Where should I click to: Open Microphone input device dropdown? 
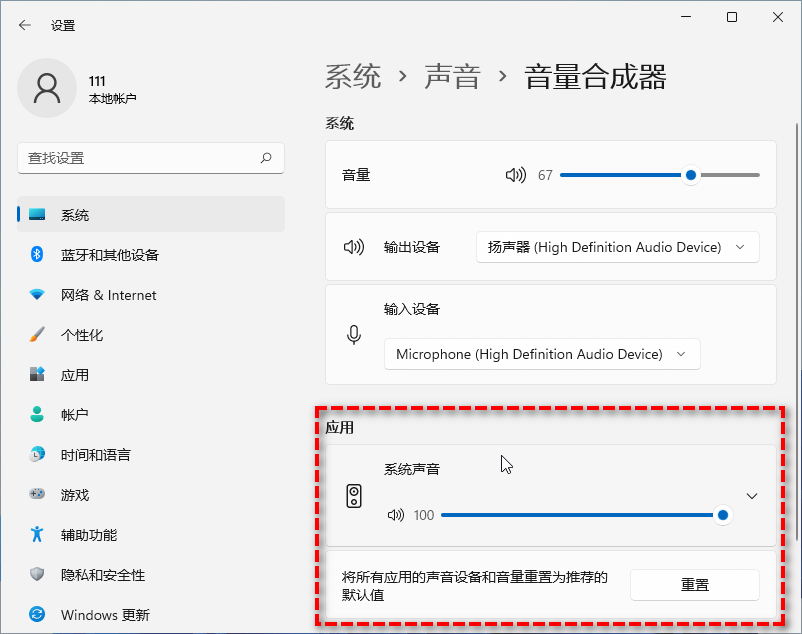(542, 354)
